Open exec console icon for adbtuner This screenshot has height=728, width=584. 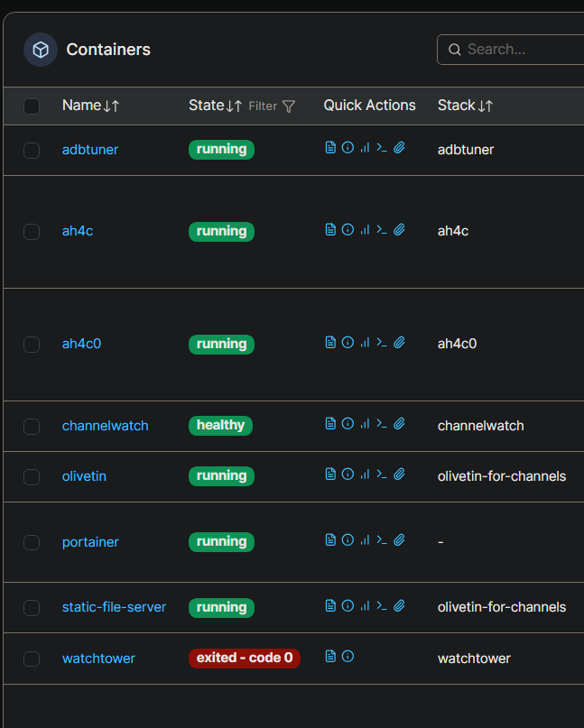382,148
